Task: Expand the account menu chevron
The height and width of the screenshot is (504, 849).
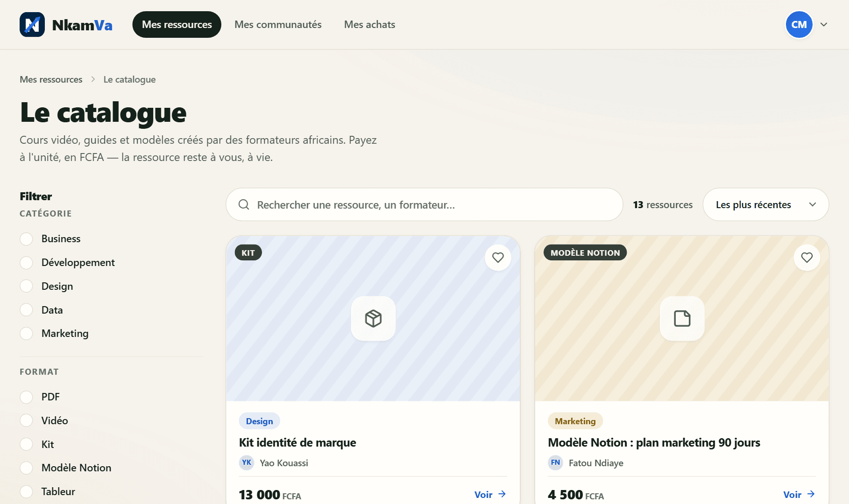Action: [824, 25]
